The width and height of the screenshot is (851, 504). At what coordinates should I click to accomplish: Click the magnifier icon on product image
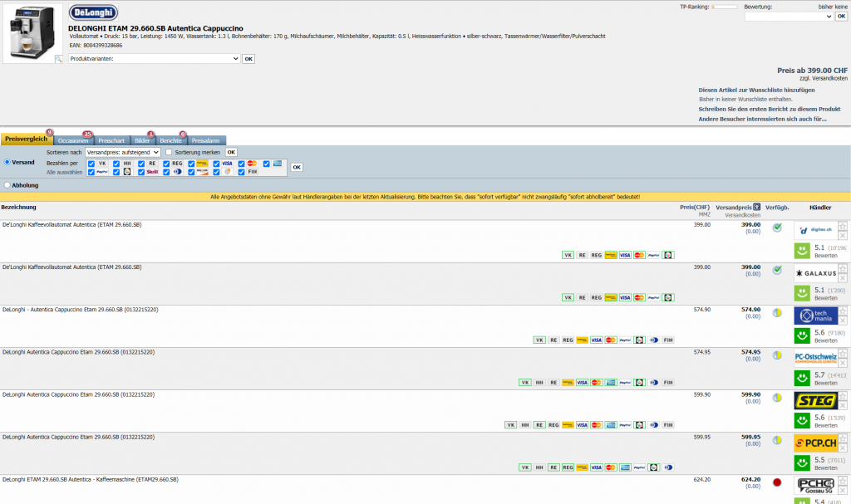[58, 59]
